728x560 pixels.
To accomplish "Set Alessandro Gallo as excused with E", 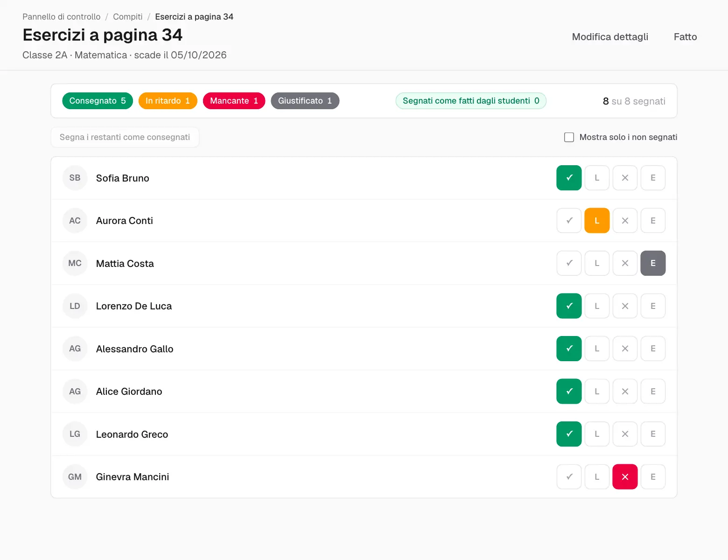I will point(653,349).
